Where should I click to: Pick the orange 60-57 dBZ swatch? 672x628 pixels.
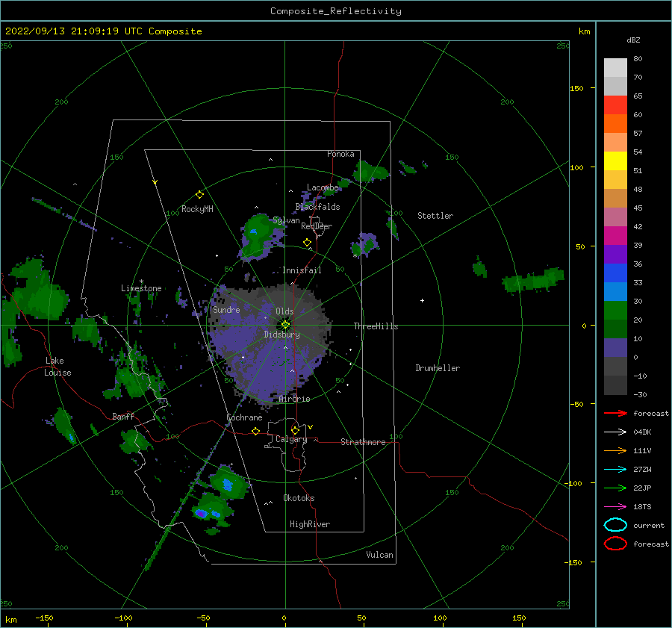pyautogui.click(x=615, y=124)
